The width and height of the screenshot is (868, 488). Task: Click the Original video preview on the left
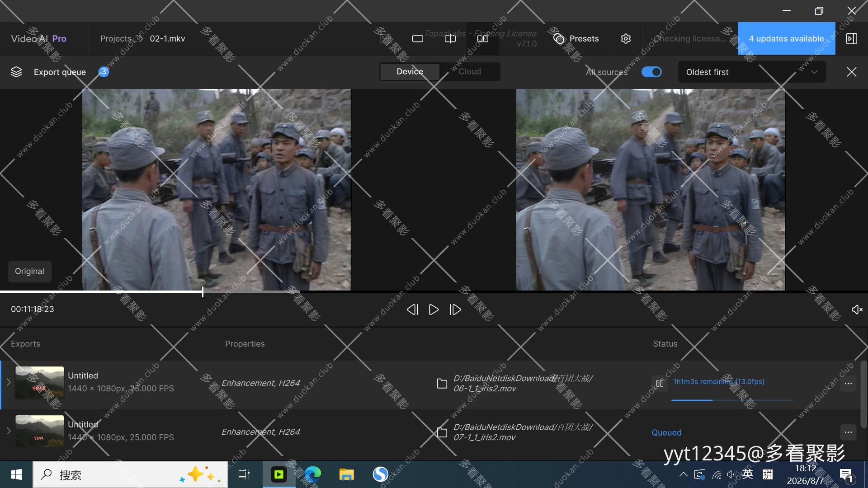tap(216, 190)
